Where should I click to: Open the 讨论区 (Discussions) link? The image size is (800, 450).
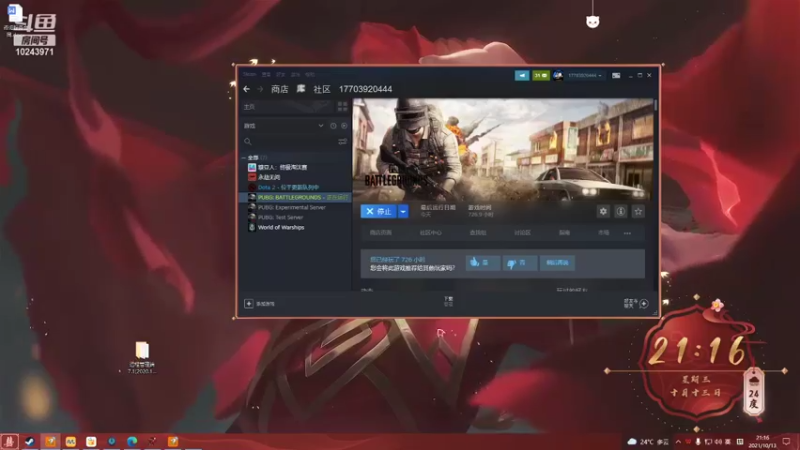click(522, 233)
